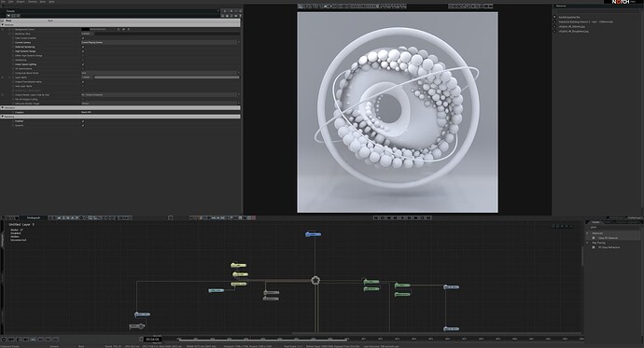
Task: Select the RT Glass Refraction node entry
Action: [609, 247]
